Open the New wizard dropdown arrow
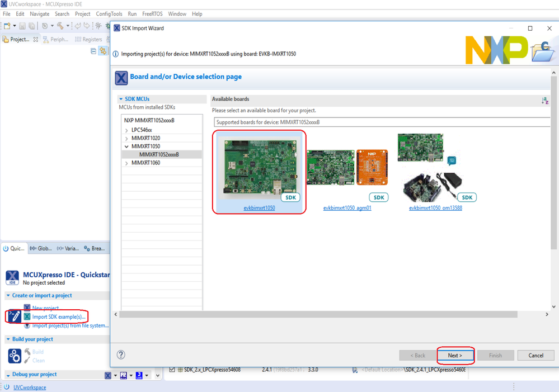 pos(14,26)
